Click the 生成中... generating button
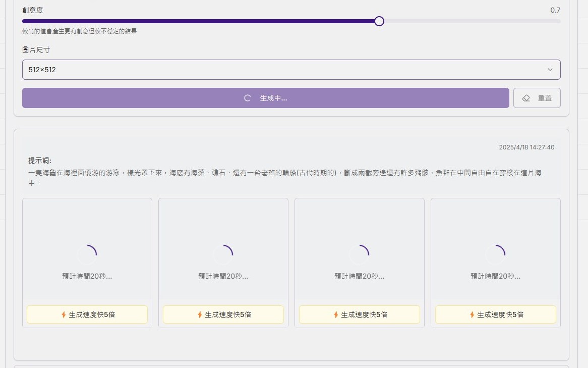The width and height of the screenshot is (588, 368). (265, 98)
